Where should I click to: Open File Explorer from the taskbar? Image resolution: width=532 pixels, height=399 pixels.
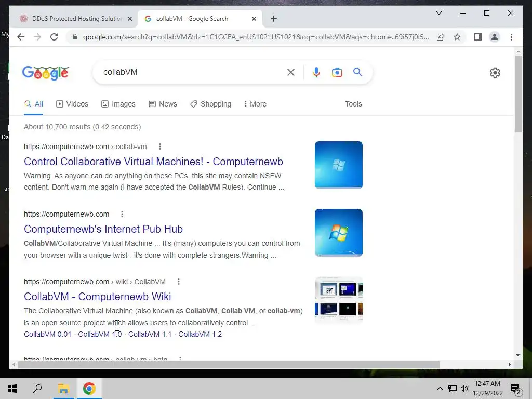tap(63, 389)
